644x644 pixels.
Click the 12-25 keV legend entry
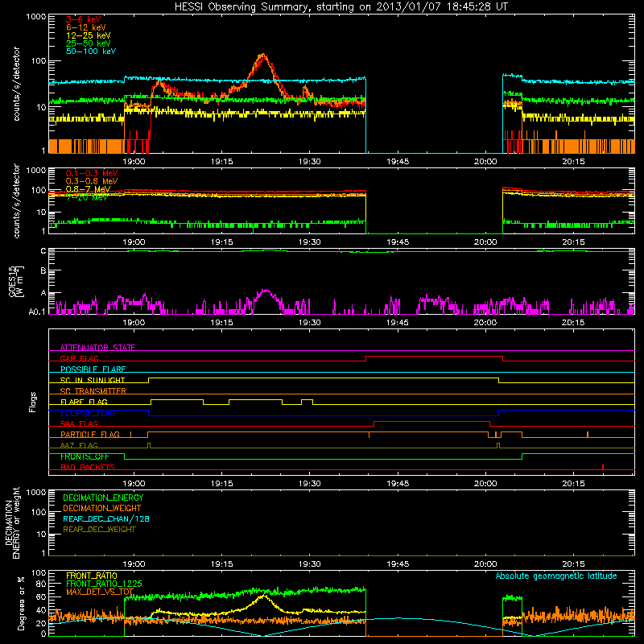(89, 35)
